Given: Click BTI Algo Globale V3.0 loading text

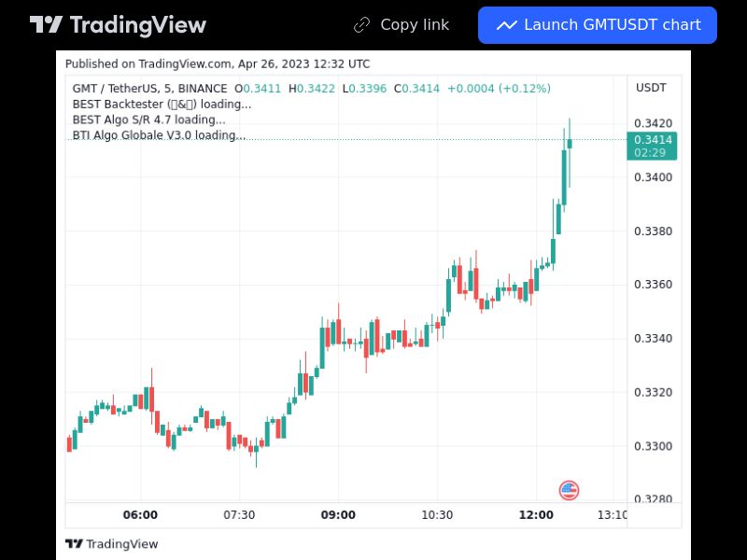Looking at the screenshot, I should click(159, 135).
